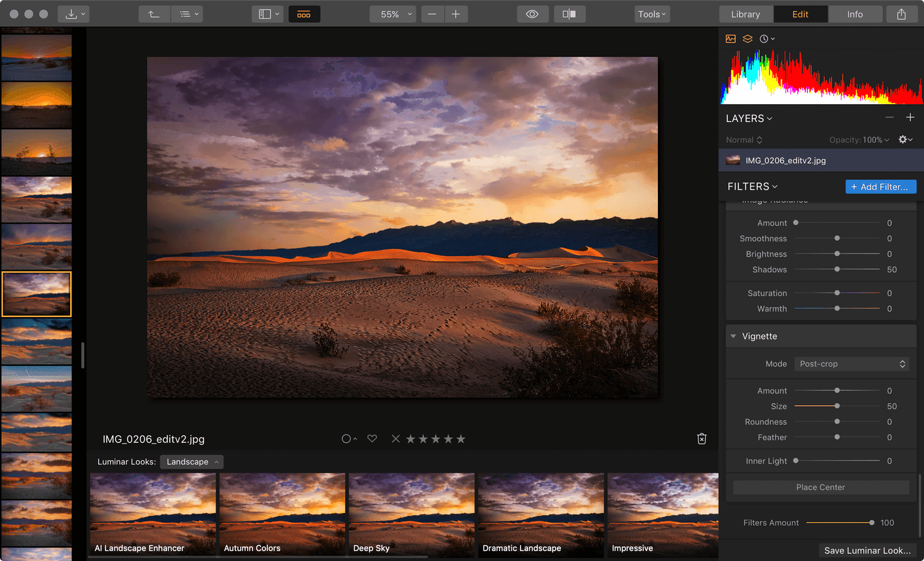Set rating to the fifth star
The height and width of the screenshot is (561, 924).
(x=461, y=438)
